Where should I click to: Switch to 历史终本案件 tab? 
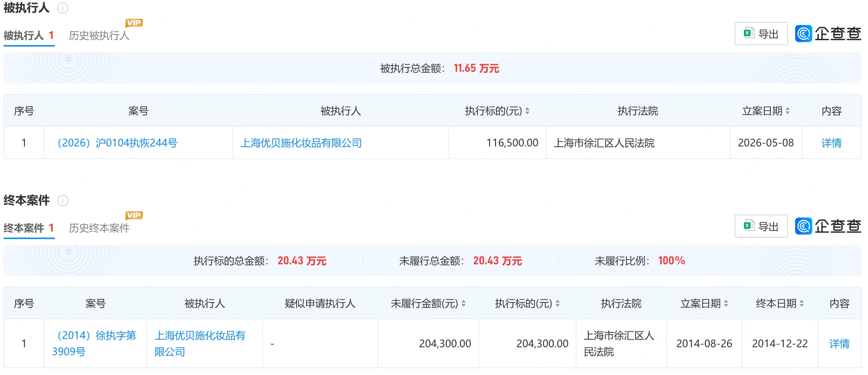(99, 228)
